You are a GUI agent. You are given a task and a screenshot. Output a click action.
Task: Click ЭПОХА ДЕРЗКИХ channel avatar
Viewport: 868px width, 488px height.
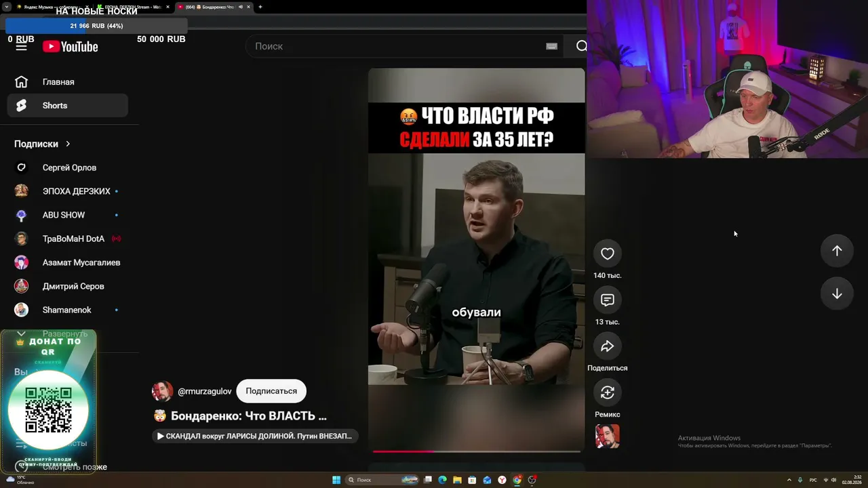click(x=22, y=191)
